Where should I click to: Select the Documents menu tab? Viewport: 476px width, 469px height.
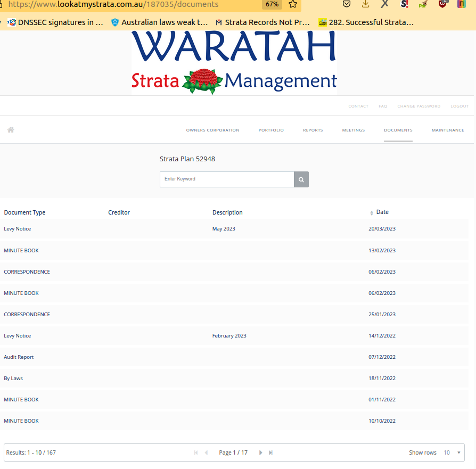[x=398, y=130]
